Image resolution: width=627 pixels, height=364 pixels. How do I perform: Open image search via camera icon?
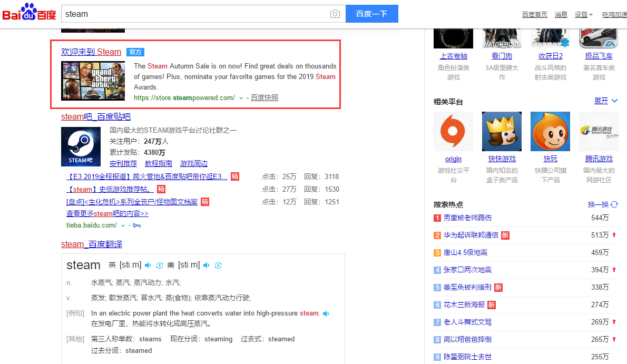tap(335, 14)
